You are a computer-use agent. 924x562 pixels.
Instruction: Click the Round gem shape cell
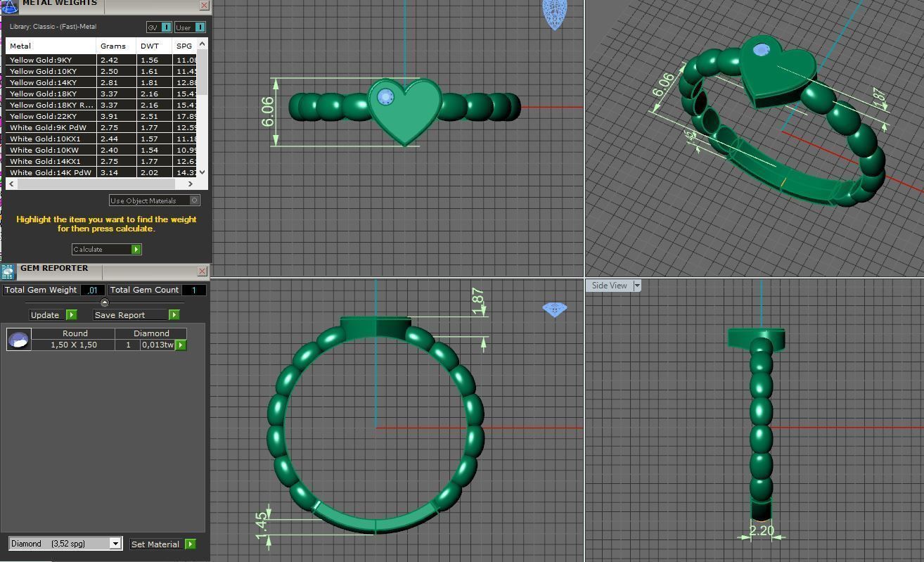click(x=75, y=333)
